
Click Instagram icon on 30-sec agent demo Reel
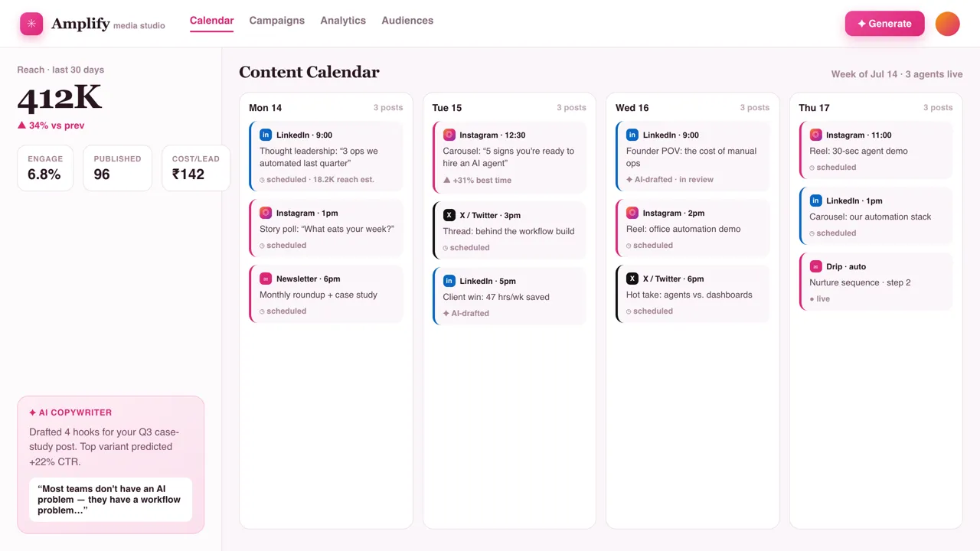tap(816, 135)
